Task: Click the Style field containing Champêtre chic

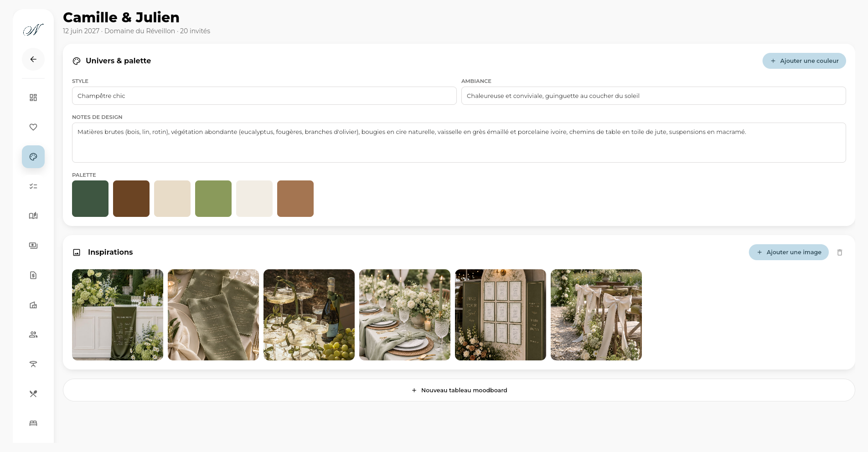Action: coord(264,96)
